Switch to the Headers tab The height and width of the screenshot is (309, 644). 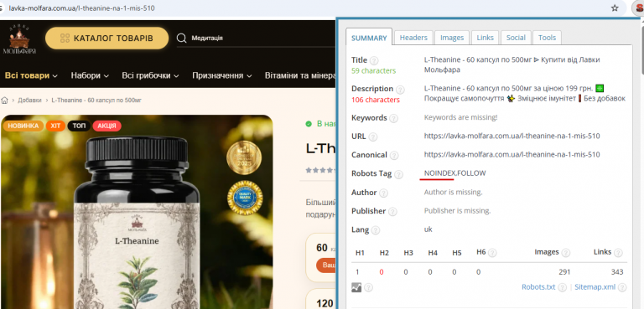pos(413,38)
